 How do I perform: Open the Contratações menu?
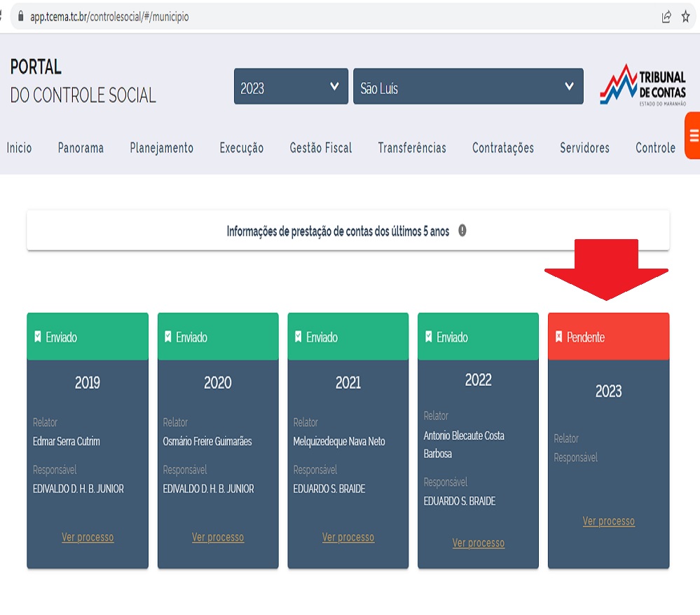tap(502, 148)
